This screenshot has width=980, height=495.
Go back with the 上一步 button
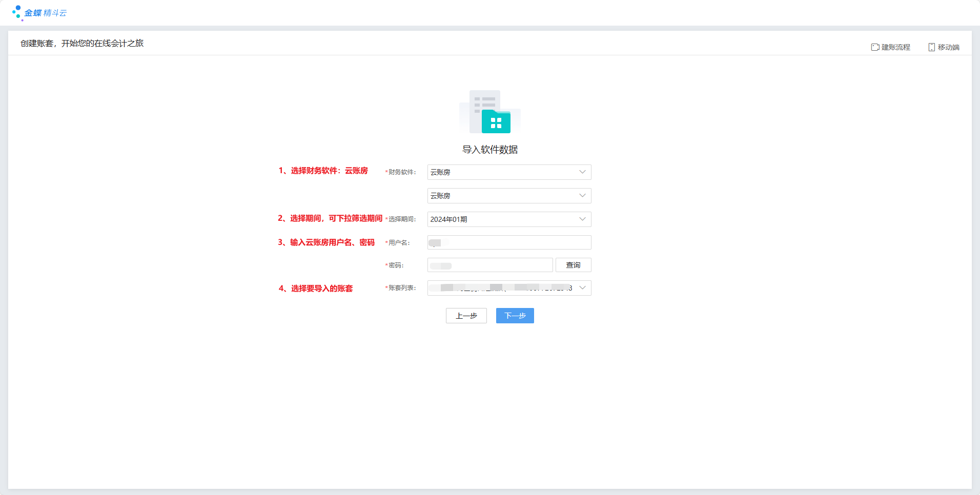click(466, 316)
